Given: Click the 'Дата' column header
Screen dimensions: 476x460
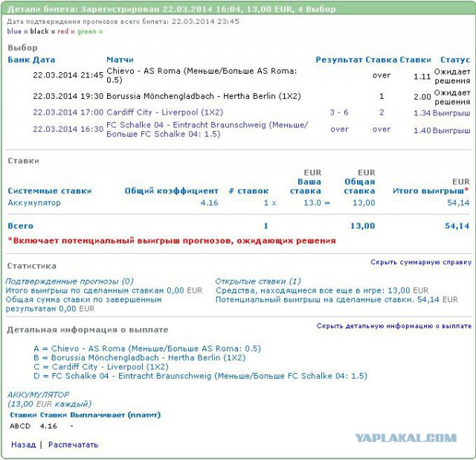Looking at the screenshot, I should pyautogui.click(x=44, y=60).
